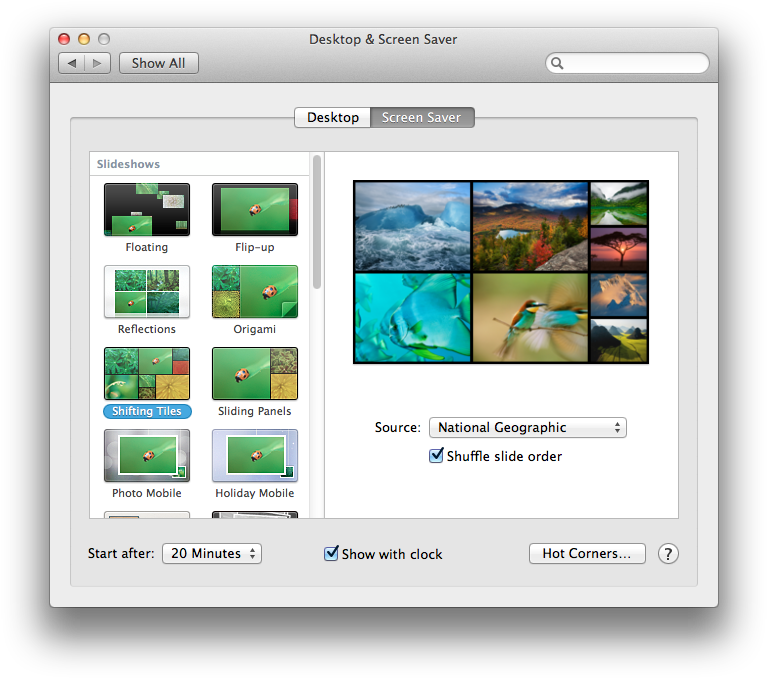Click the Holiday Mobile label
Screen dimensions: 767x678
(x=255, y=493)
